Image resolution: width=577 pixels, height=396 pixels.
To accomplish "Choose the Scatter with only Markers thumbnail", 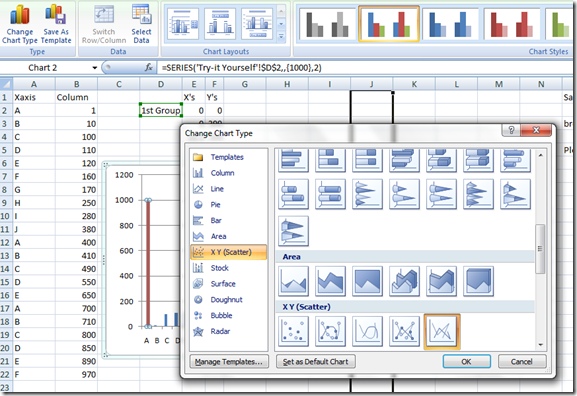I will [293, 331].
